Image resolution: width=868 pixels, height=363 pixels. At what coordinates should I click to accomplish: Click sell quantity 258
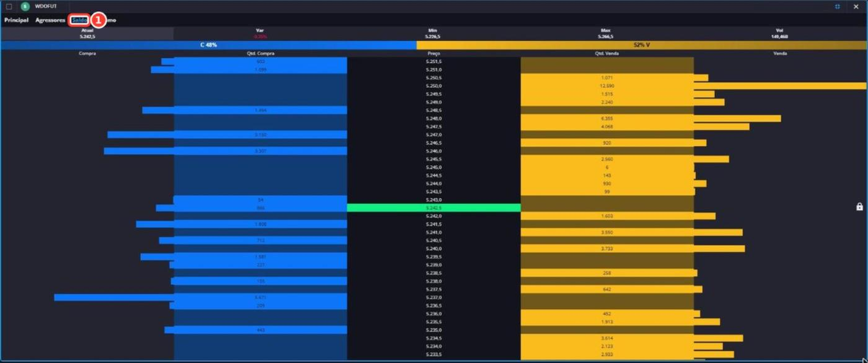click(x=607, y=273)
